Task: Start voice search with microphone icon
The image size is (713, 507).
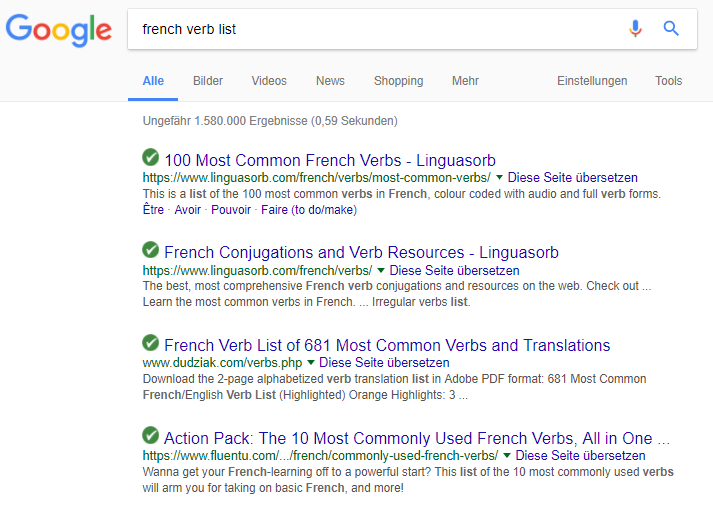Action: pyautogui.click(x=635, y=29)
